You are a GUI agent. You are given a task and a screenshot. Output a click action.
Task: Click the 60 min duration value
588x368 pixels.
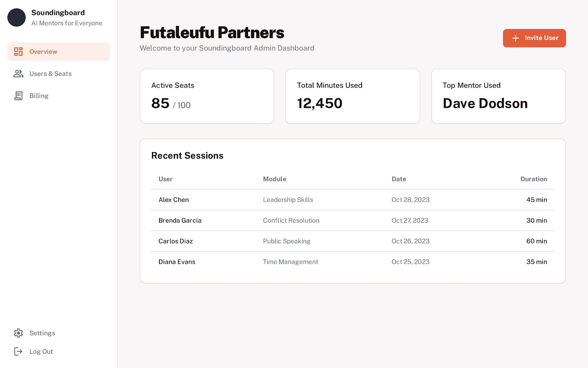coord(537,241)
